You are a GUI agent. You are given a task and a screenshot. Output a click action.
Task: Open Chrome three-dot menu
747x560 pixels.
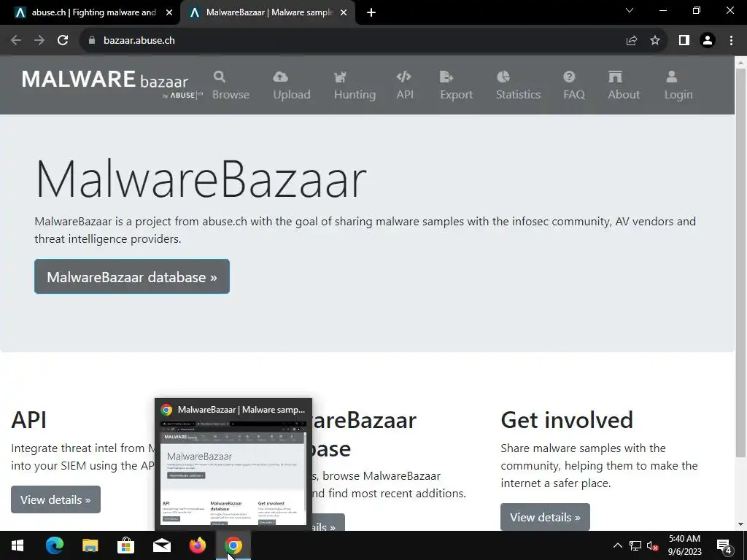[x=731, y=41]
